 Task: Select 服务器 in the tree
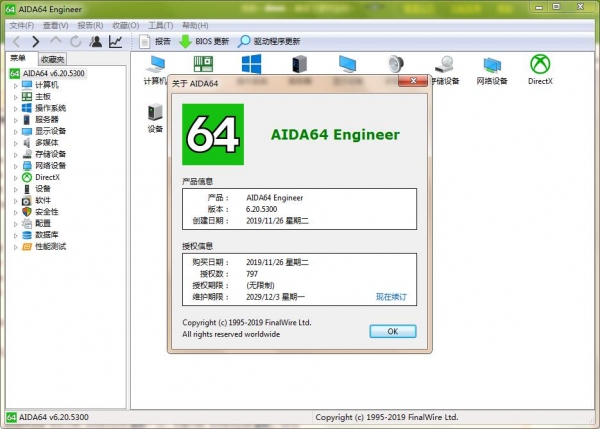click(47, 119)
